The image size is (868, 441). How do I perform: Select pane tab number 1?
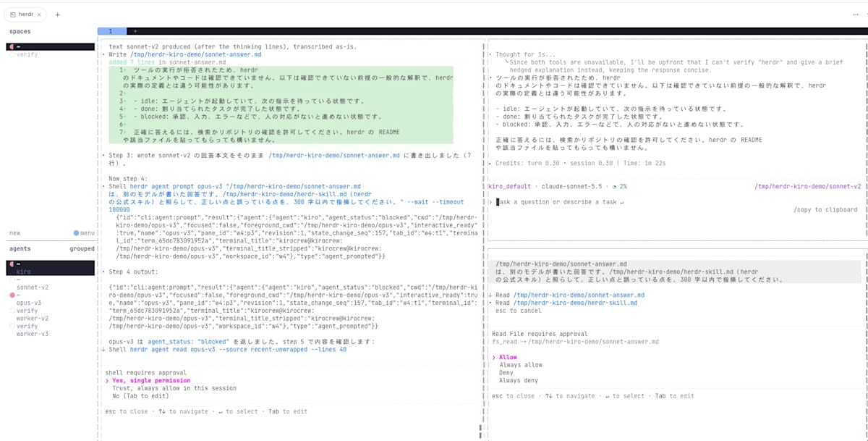[x=111, y=31]
